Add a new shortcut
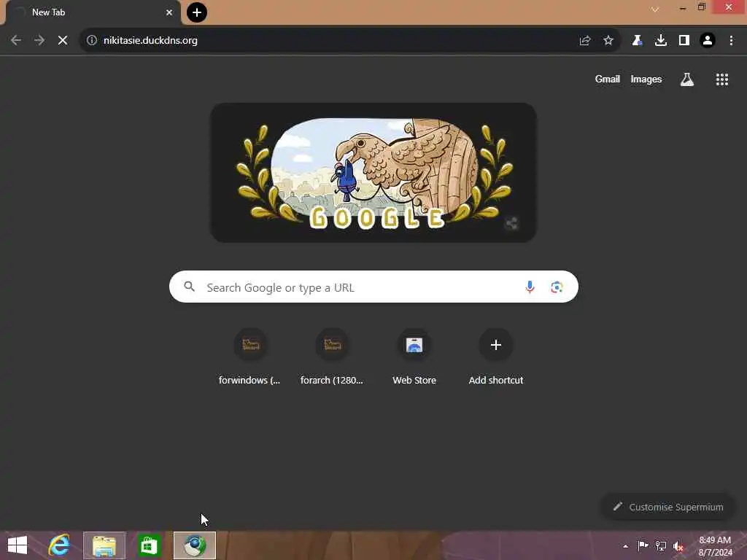 (496, 357)
